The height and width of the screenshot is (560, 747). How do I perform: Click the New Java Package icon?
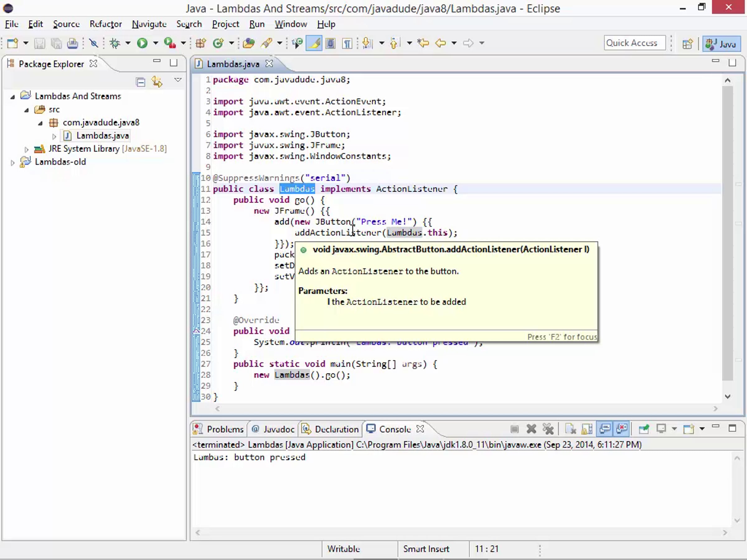click(201, 43)
